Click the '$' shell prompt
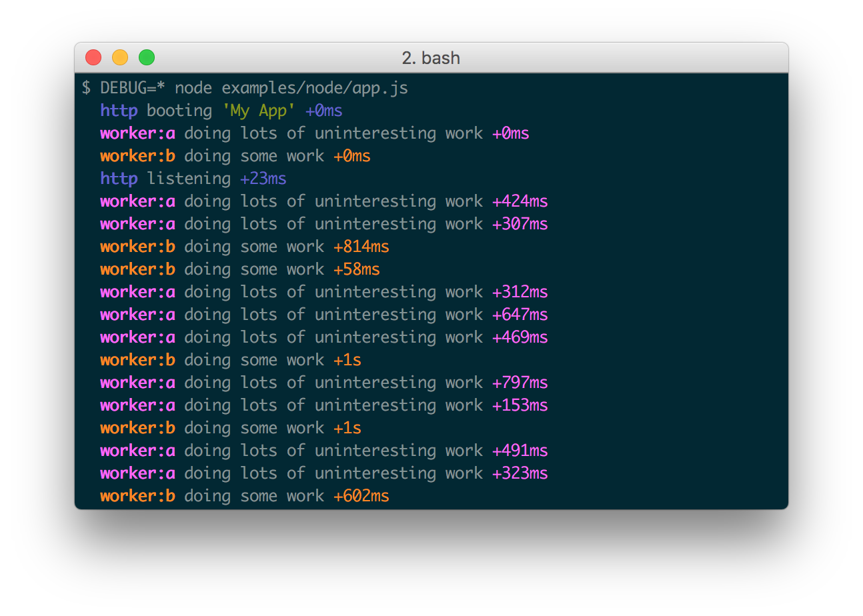This screenshot has height=616, width=863. click(x=85, y=87)
